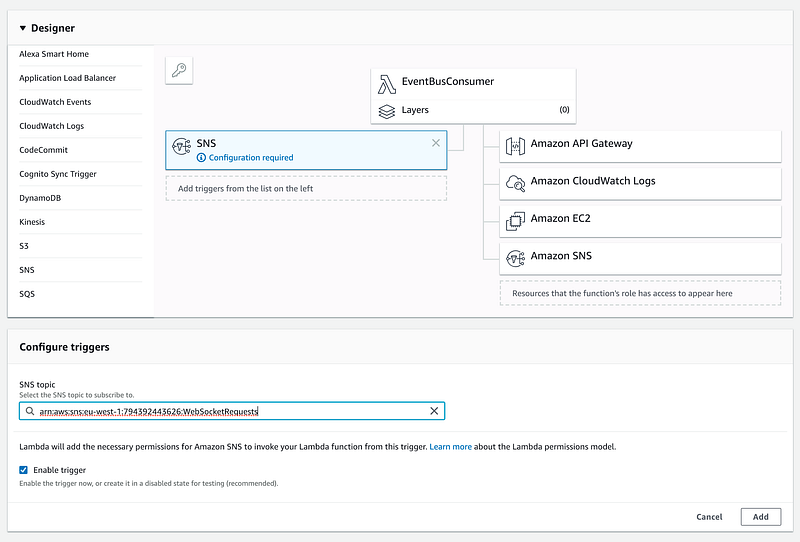Click the Layers (0) count
The height and width of the screenshot is (542, 800).
(x=564, y=110)
